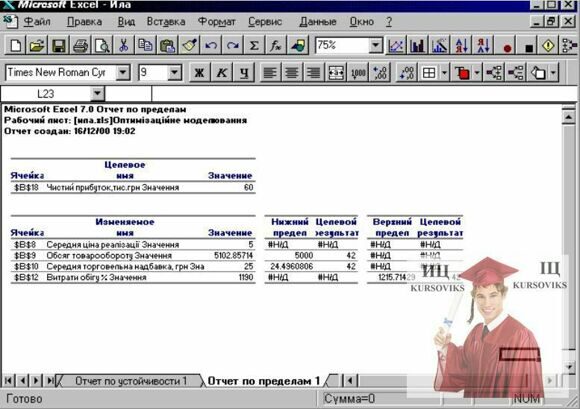Click the line chart icon next to zoom box
Viewport: 580px width, 409px height.
[x=396, y=46]
